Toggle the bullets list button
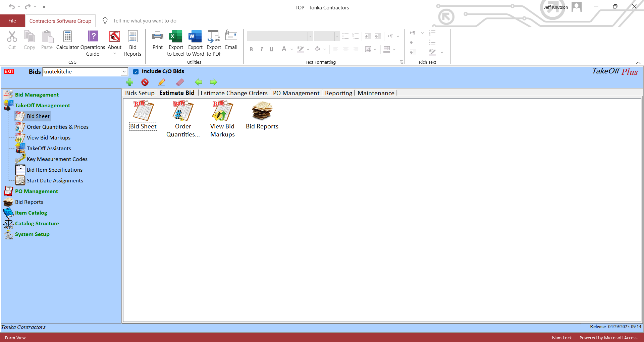Image resolution: width=644 pixels, height=342 pixels. [x=345, y=36]
